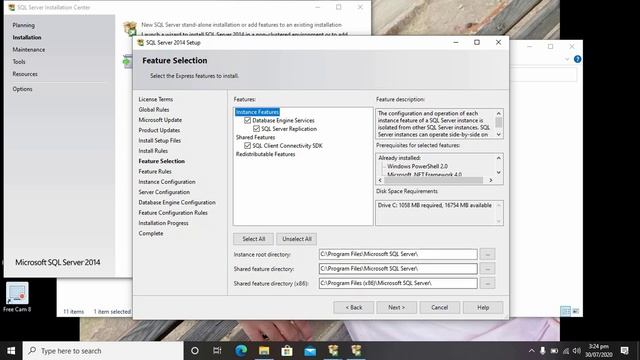Image resolution: width=640 pixels, height=360 pixels.
Task: Select Shared Features tree node
Action: click(x=255, y=137)
